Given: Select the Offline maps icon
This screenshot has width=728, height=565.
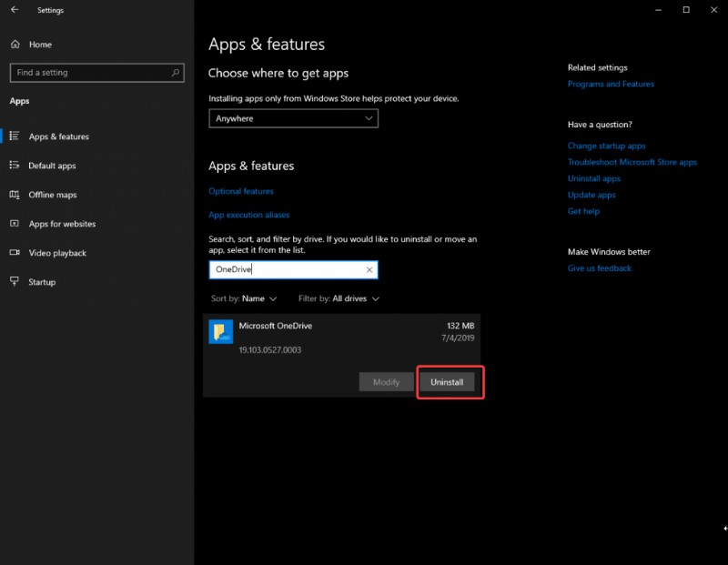Looking at the screenshot, I should click(15, 195).
